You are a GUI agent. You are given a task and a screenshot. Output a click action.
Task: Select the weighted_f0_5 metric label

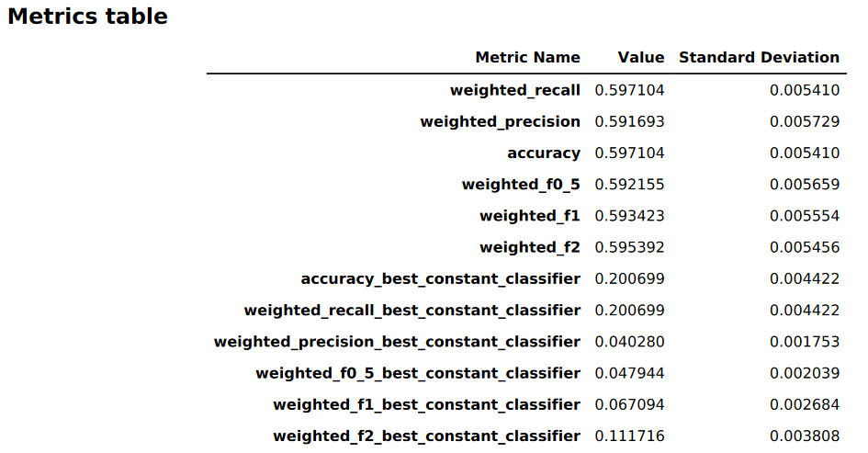coord(521,185)
